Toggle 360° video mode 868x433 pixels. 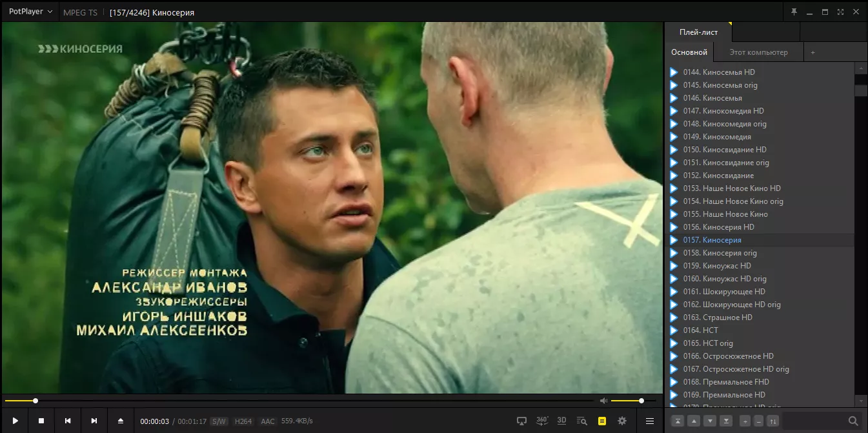[542, 421]
